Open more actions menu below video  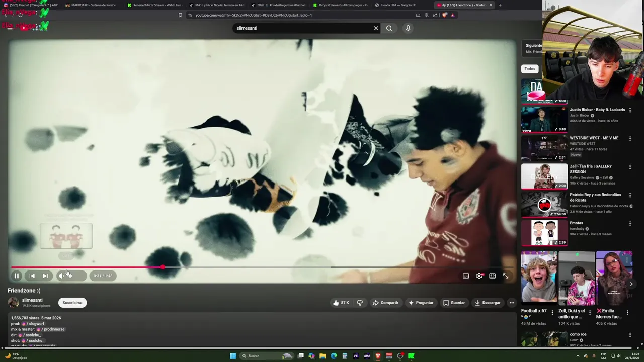[x=512, y=303]
